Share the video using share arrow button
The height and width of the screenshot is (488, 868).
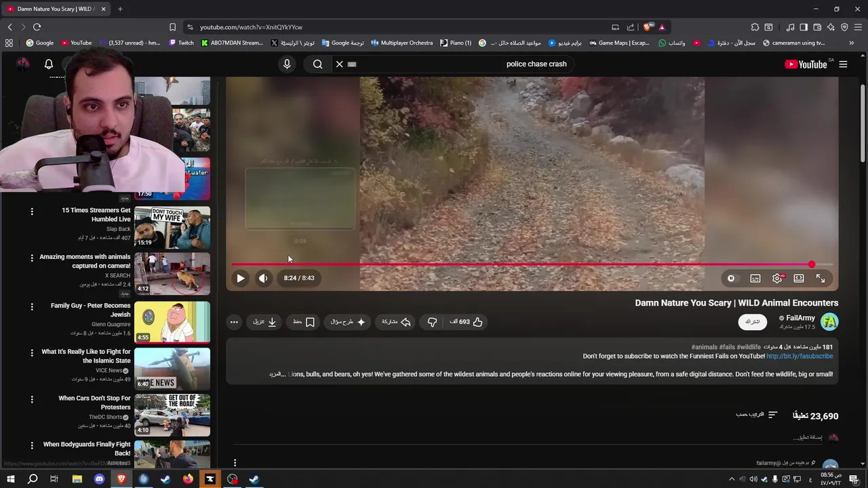pos(397,322)
